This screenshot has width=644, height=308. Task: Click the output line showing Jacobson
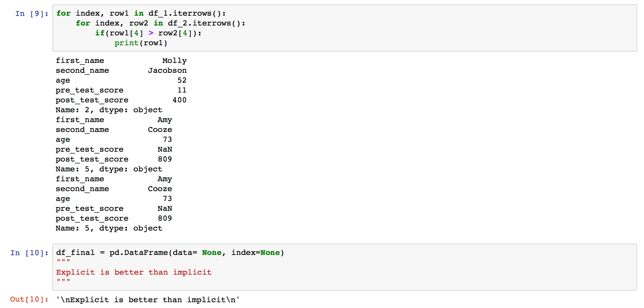tap(167, 70)
